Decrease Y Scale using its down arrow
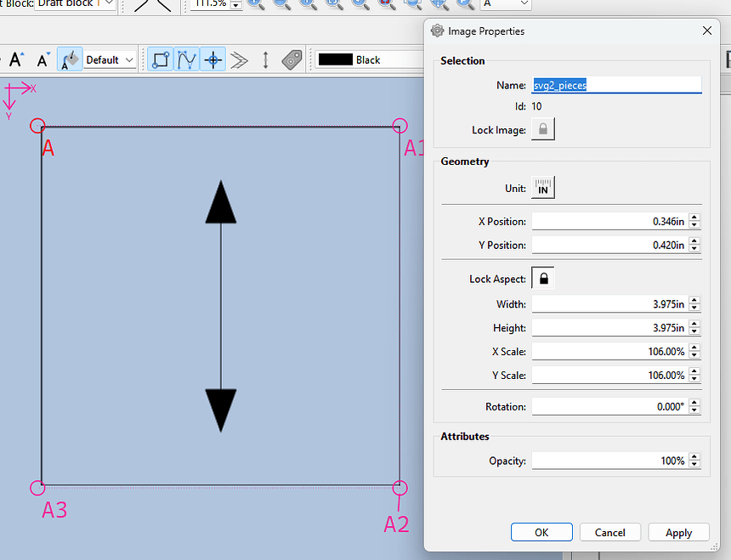The height and width of the screenshot is (560, 731). coord(694,379)
